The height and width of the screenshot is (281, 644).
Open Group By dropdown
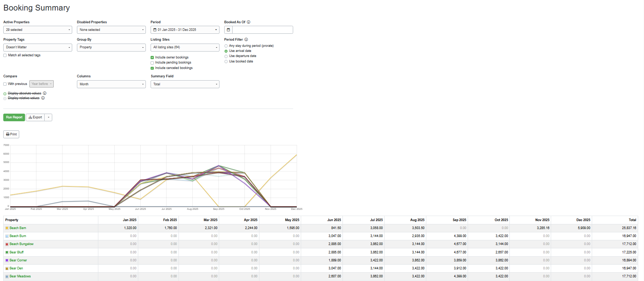[x=111, y=47]
